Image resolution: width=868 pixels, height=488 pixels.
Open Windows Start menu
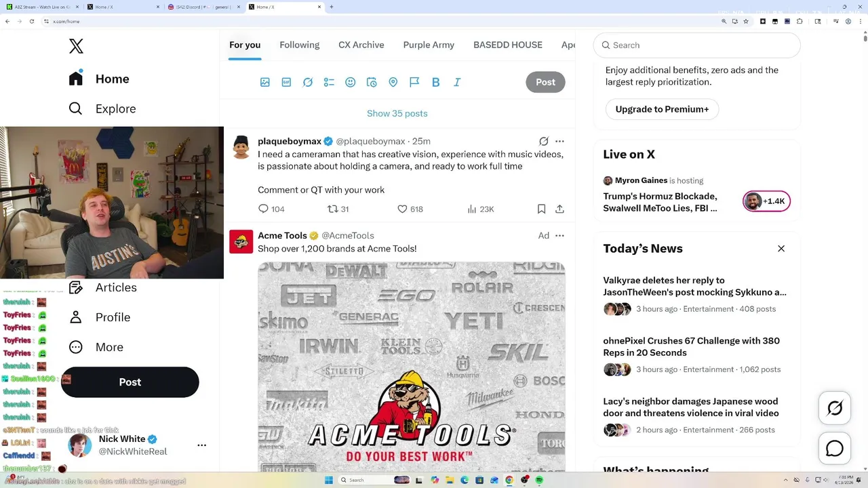(x=329, y=480)
